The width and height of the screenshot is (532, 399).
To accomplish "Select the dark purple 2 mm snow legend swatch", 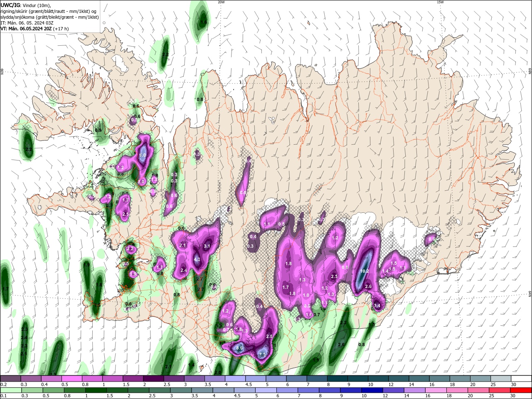I will [x=153, y=379].
